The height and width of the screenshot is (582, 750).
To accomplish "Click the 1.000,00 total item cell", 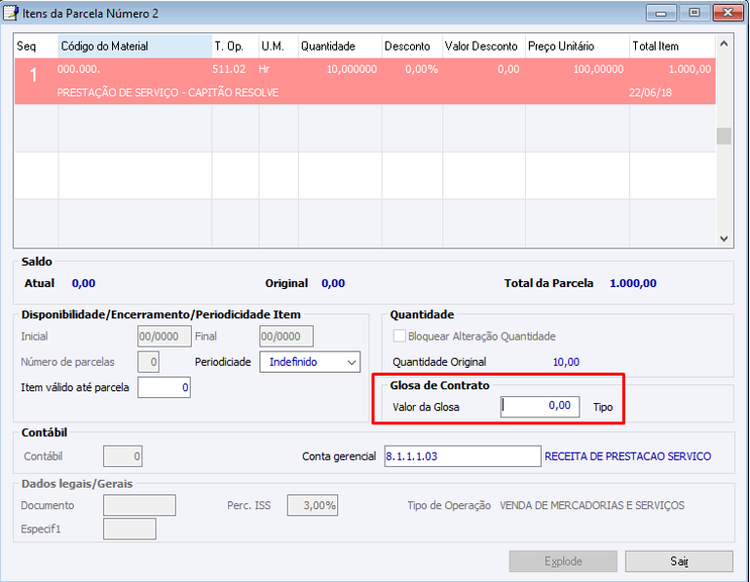I will [690, 69].
